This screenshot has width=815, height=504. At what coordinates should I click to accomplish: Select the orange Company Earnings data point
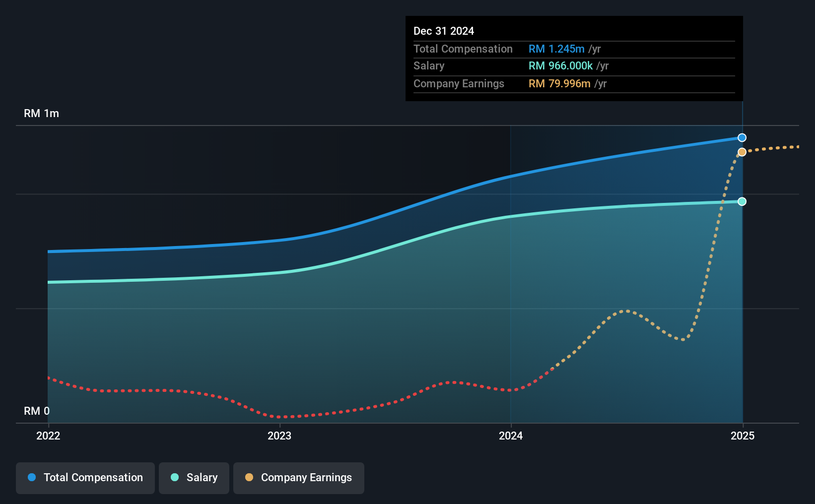click(742, 152)
